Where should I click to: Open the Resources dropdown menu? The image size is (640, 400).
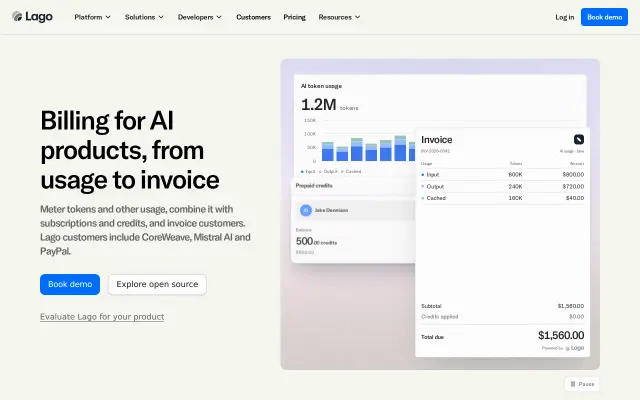tap(339, 17)
